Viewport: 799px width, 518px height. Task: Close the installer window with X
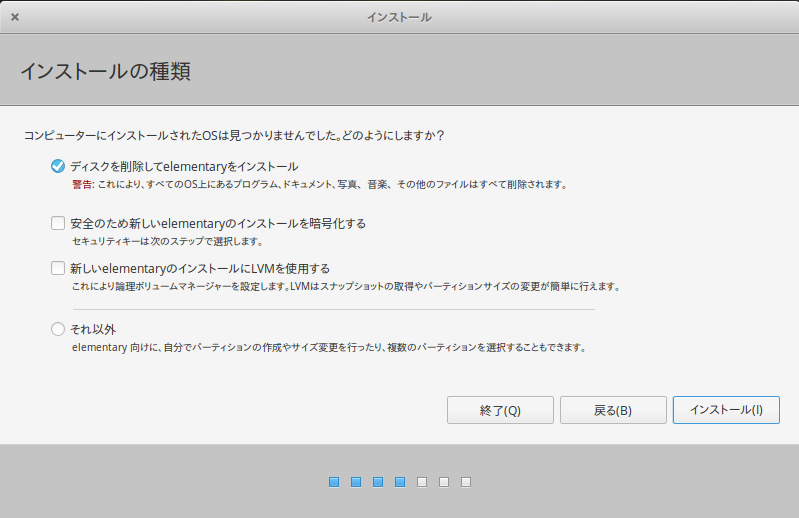click(15, 17)
